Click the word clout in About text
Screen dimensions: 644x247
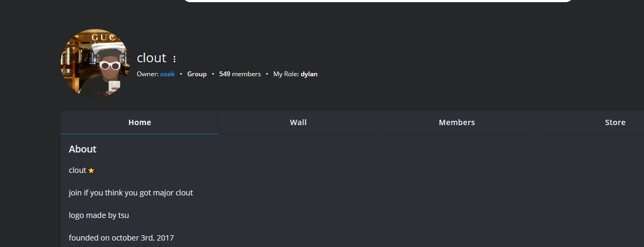(x=77, y=170)
